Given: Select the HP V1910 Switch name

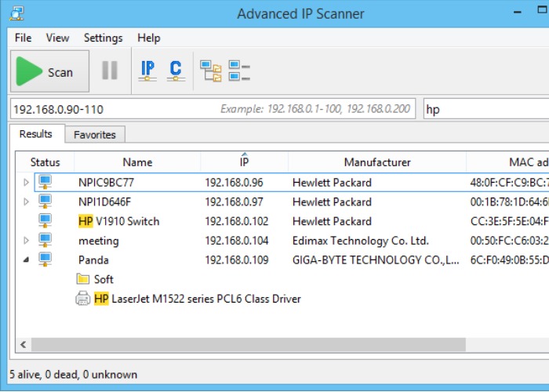Looking at the screenshot, I should [118, 222].
